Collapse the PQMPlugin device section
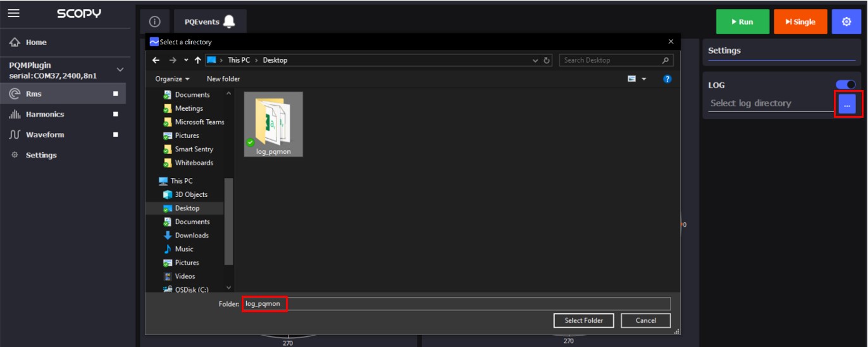Image resolution: width=868 pixels, height=347 pixels. point(120,69)
